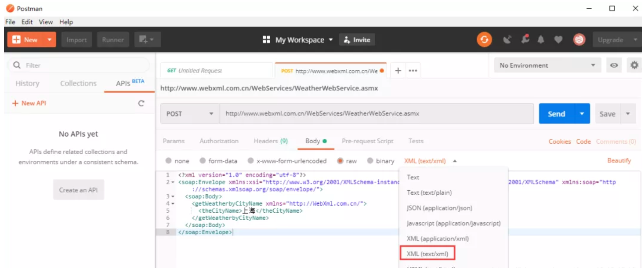
Task: Open the wrench settings icon with red dot
Action: pyautogui.click(x=525, y=39)
